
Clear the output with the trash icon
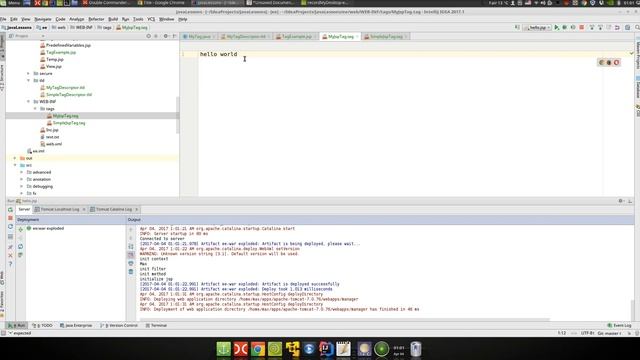click(131, 272)
